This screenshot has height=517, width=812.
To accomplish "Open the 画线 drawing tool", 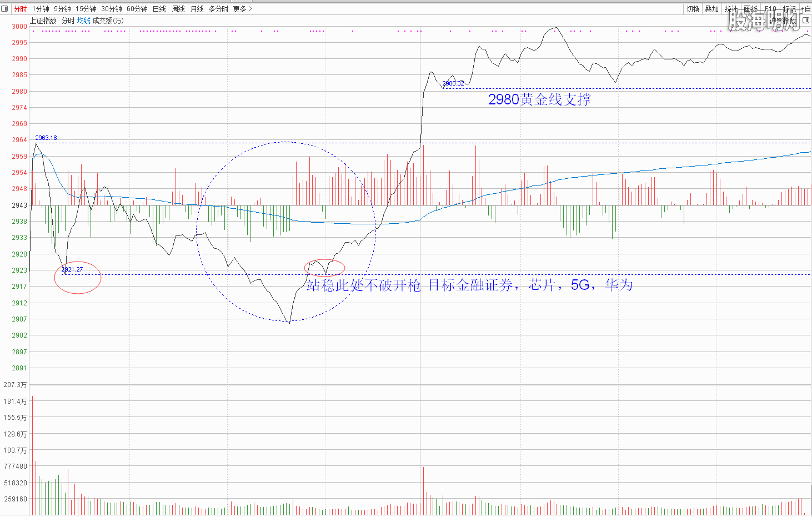I will coord(750,9).
